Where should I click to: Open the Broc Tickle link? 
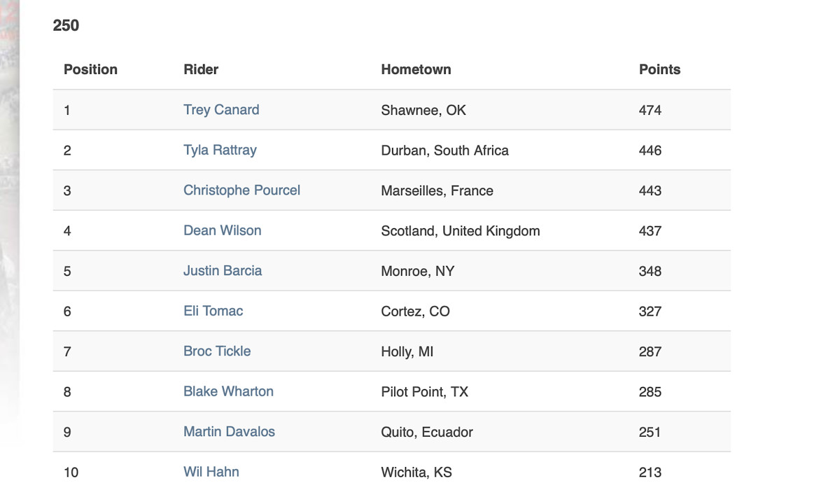tap(217, 351)
